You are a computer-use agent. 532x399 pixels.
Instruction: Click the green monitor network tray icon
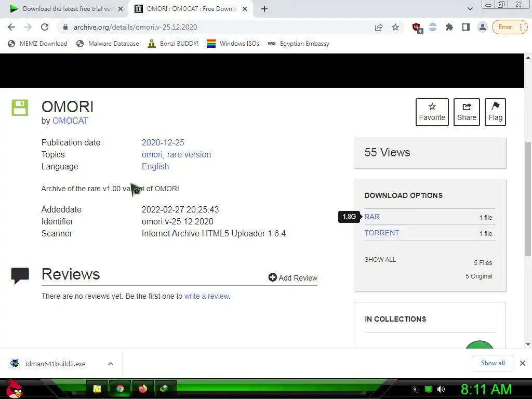coord(429,389)
